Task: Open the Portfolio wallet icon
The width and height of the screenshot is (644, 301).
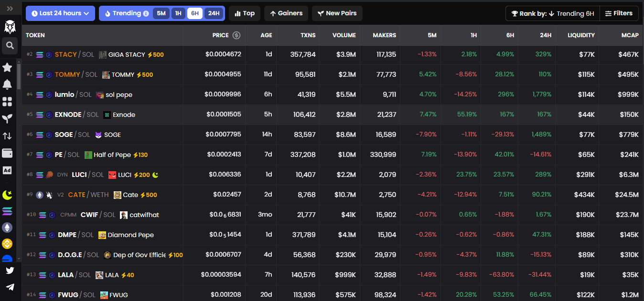Action: [x=7, y=153]
